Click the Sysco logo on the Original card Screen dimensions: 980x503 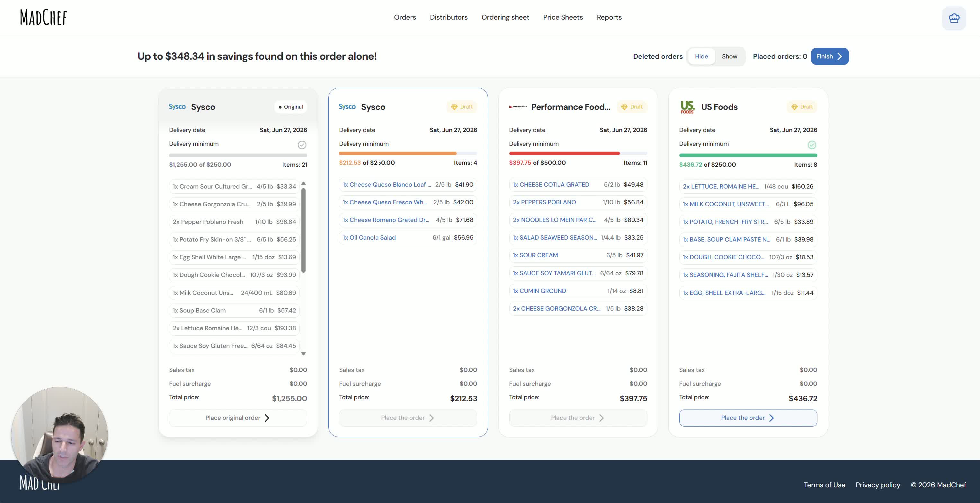click(x=177, y=107)
